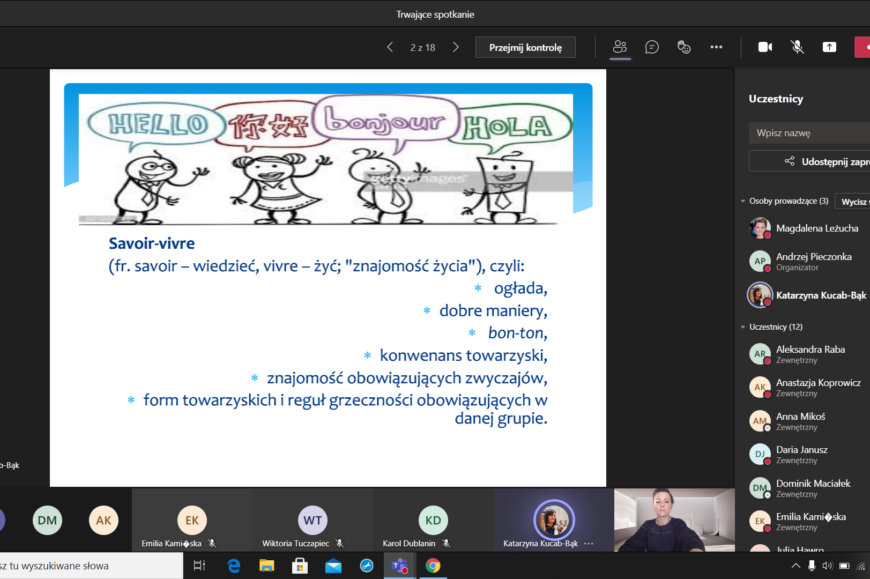Select the Wiktoria Tuczapiec participant tile
Viewport: 870px width, 579px height.
[312, 520]
